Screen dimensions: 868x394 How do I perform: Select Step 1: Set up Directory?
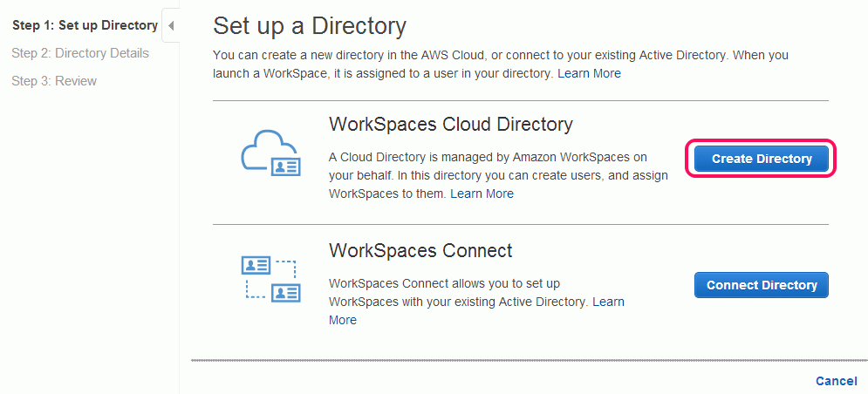point(85,25)
